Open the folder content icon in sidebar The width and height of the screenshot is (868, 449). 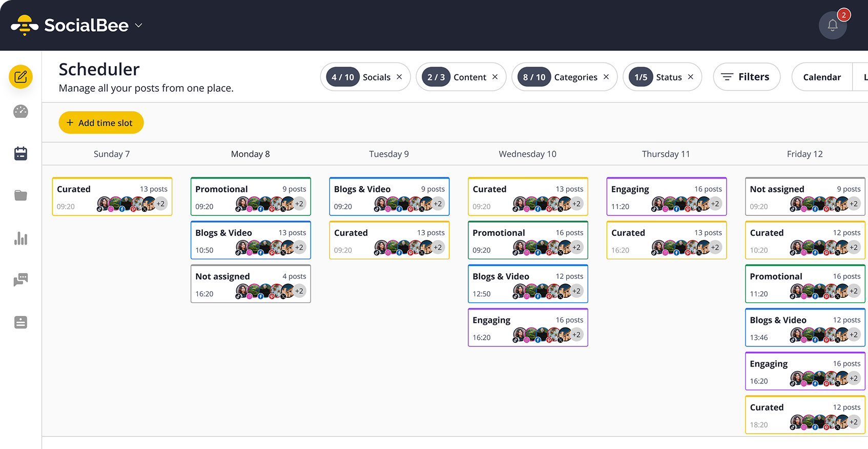click(20, 195)
